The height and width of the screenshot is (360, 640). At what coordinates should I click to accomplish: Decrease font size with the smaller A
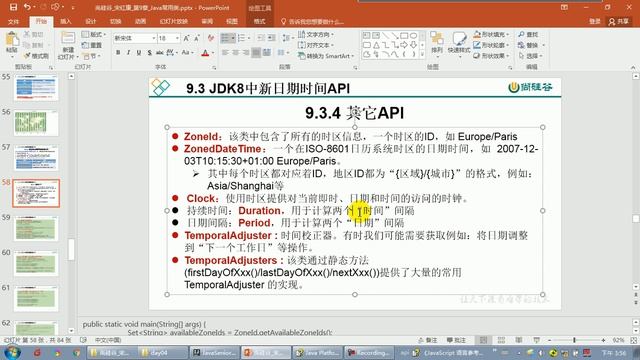coord(197,38)
